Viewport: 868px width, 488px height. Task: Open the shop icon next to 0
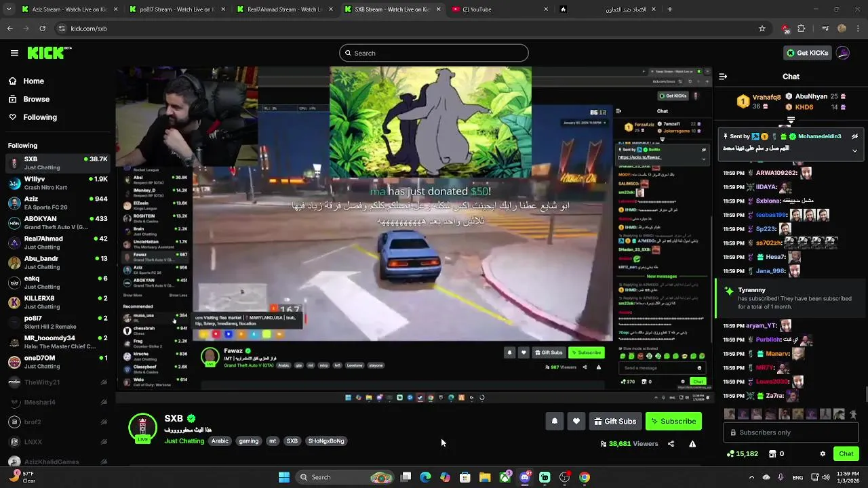point(772,453)
